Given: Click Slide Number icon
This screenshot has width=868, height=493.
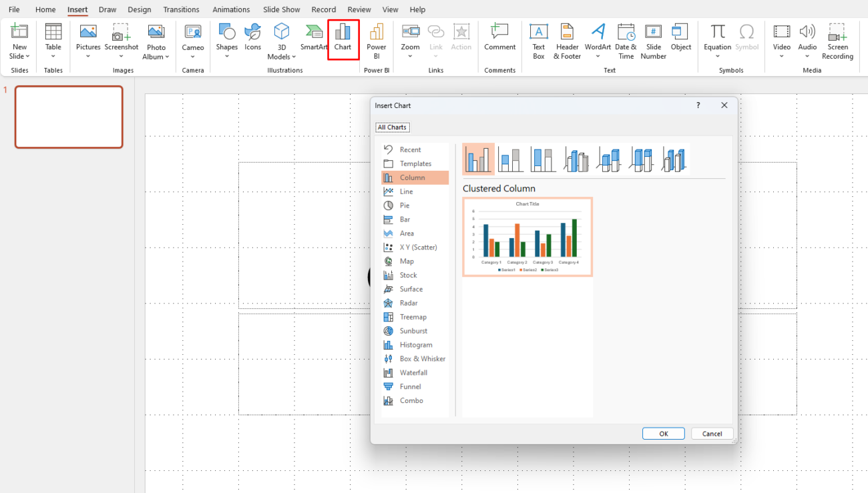Looking at the screenshot, I should click(x=654, y=31).
